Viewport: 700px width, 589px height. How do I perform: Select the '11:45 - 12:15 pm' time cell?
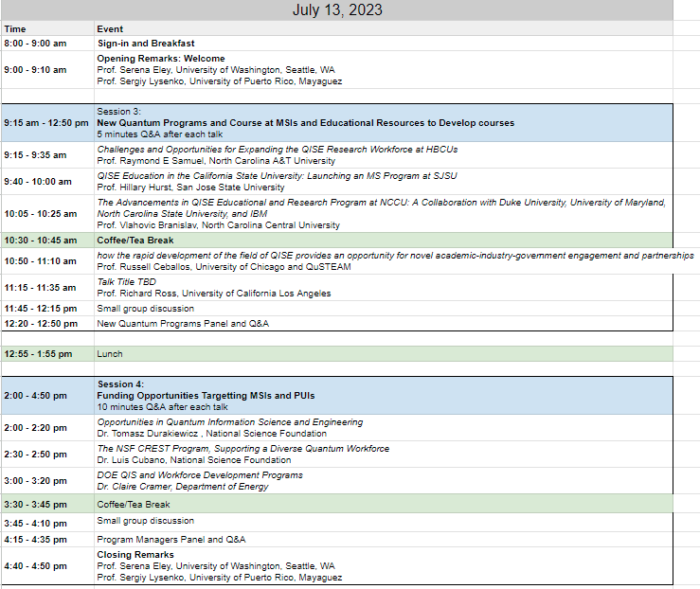47,309
